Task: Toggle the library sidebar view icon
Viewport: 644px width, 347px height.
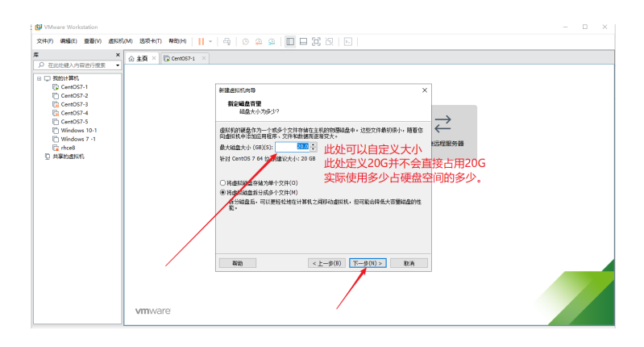Action: click(290, 41)
